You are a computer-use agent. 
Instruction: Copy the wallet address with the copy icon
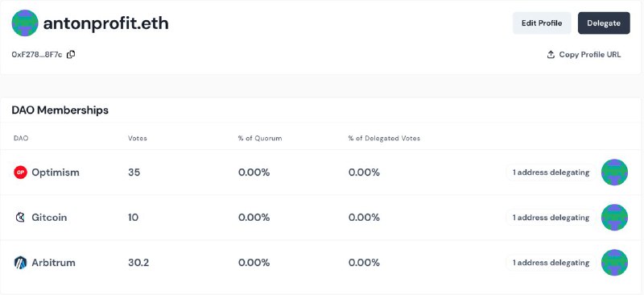[71, 54]
